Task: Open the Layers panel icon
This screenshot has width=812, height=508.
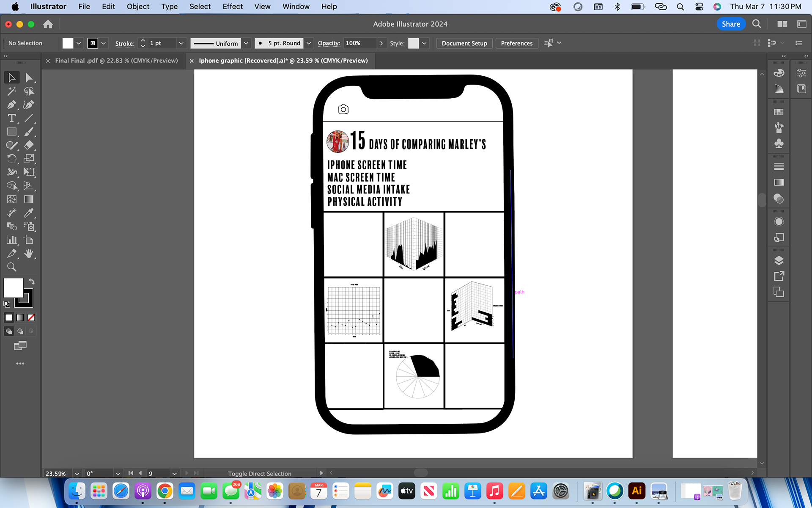Action: point(779,260)
